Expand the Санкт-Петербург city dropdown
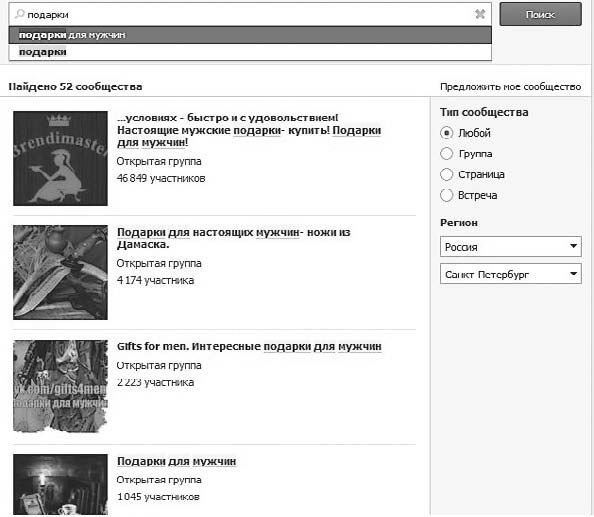The width and height of the screenshot is (594, 517). coord(510,274)
